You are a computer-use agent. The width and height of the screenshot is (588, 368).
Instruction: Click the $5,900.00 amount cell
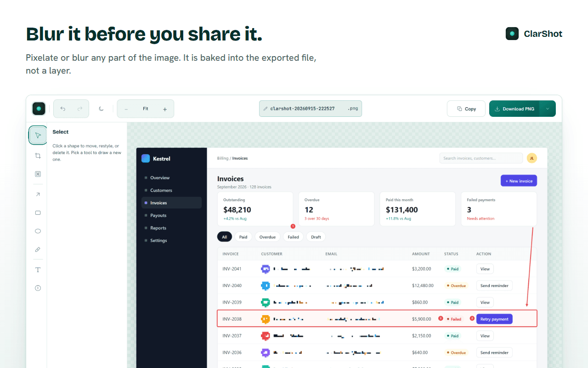[421, 319]
